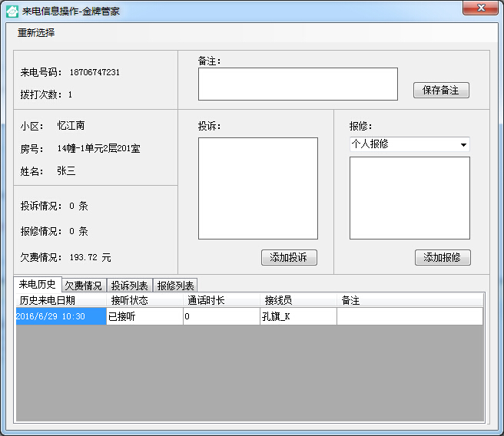Click the 保存备注 button
This screenshot has height=436, width=504.
(441, 91)
